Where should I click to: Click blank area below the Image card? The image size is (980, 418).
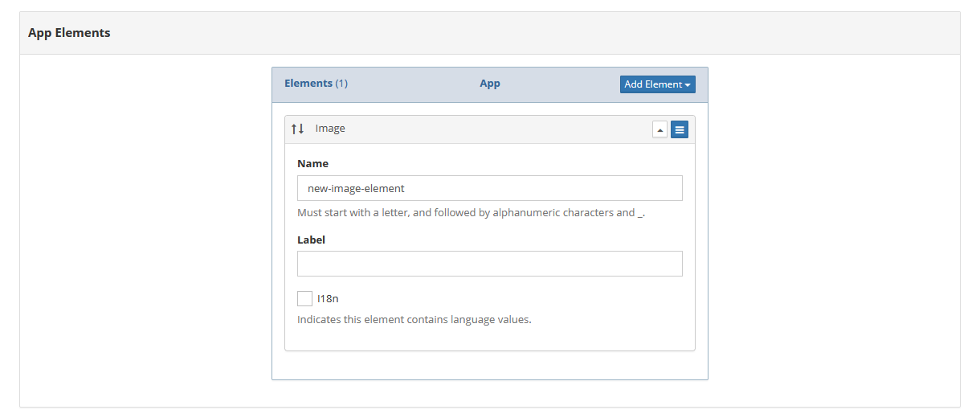tap(490, 365)
